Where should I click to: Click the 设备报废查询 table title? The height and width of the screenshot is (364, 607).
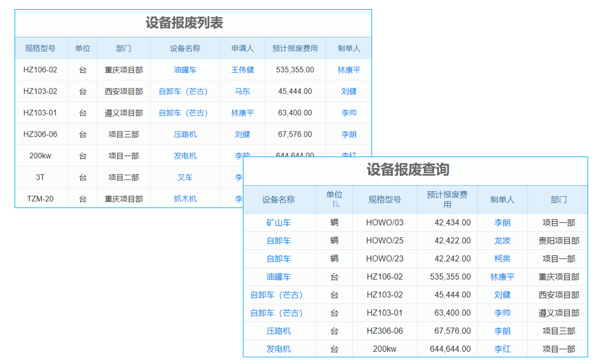coord(424,170)
